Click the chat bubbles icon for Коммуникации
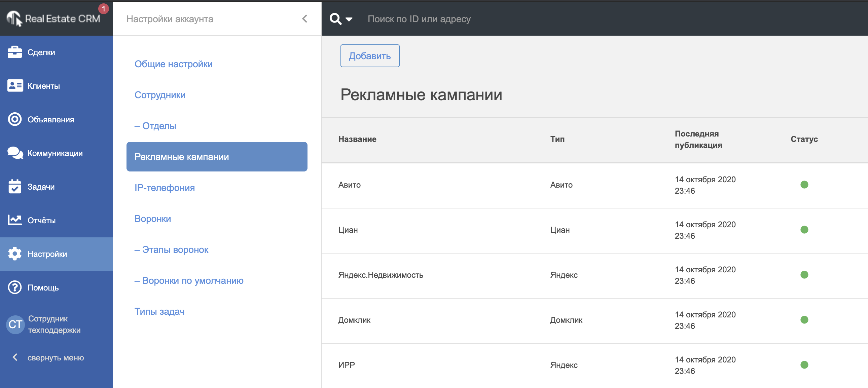The height and width of the screenshot is (388, 868). (15, 153)
